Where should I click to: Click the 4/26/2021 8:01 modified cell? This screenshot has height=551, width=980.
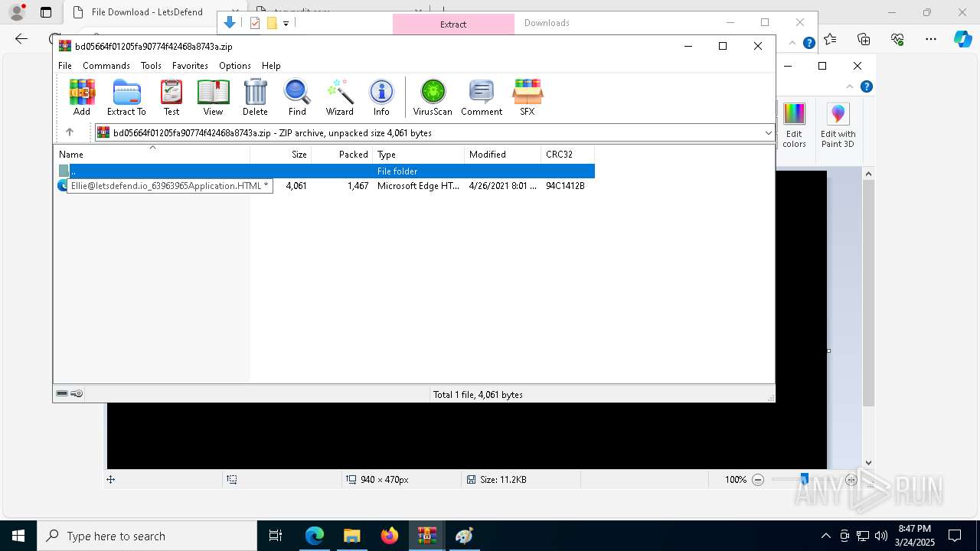[502, 185]
